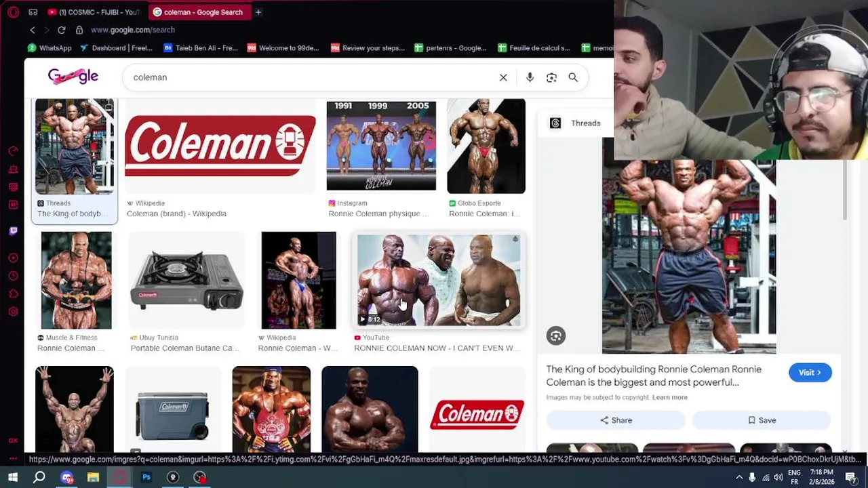This screenshot has height=488, width=868.
Task: Reload the current page
Action: pyautogui.click(x=62, y=30)
